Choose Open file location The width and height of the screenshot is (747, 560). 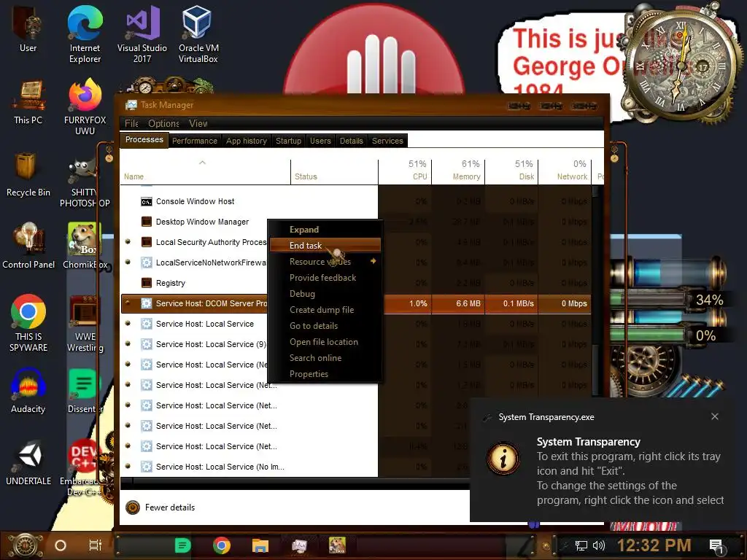325,342
